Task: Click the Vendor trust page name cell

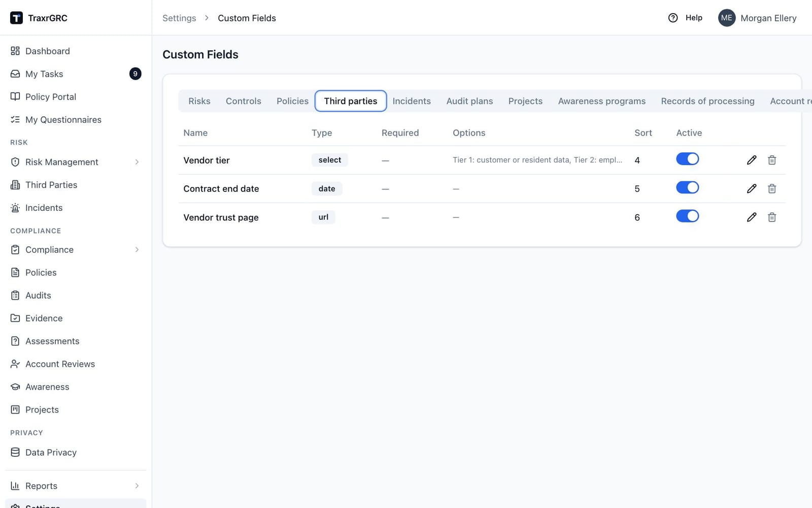Action: [x=221, y=217]
